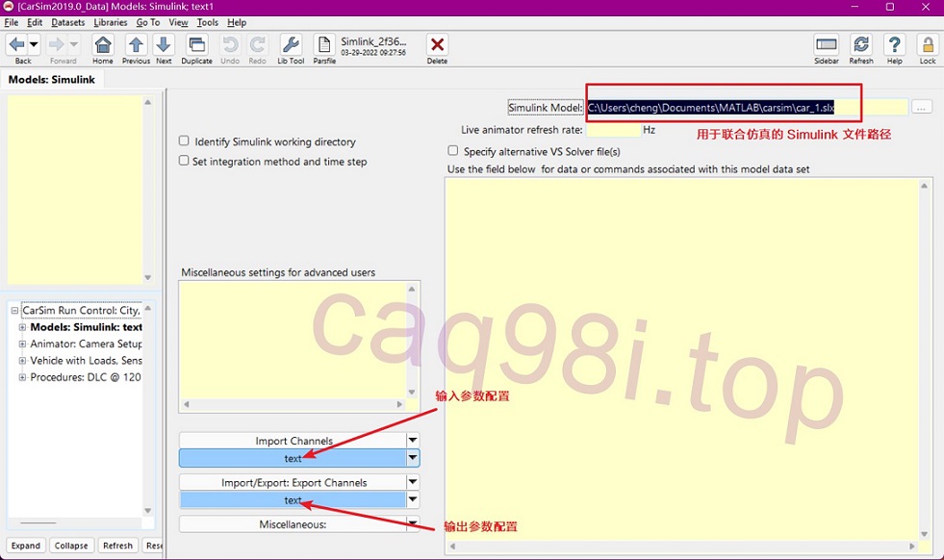The width and height of the screenshot is (944, 560).
Task: Check Specify alternative VS Solver file(s)
Action: point(452,150)
